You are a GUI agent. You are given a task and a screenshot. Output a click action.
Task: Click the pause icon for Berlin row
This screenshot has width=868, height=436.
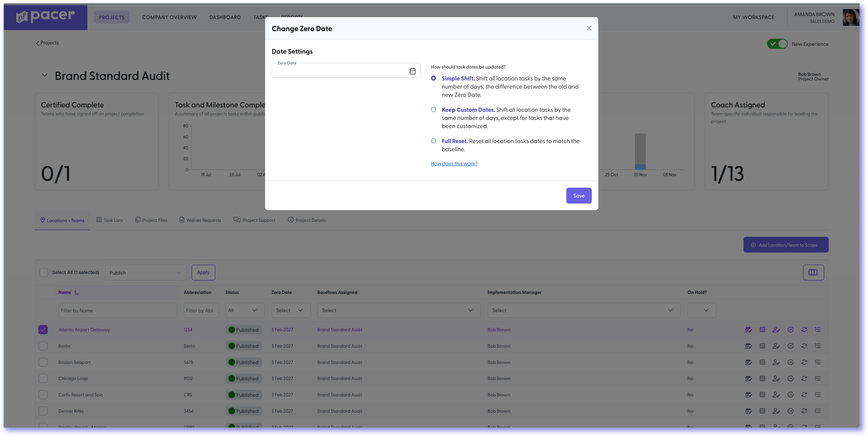click(x=791, y=346)
